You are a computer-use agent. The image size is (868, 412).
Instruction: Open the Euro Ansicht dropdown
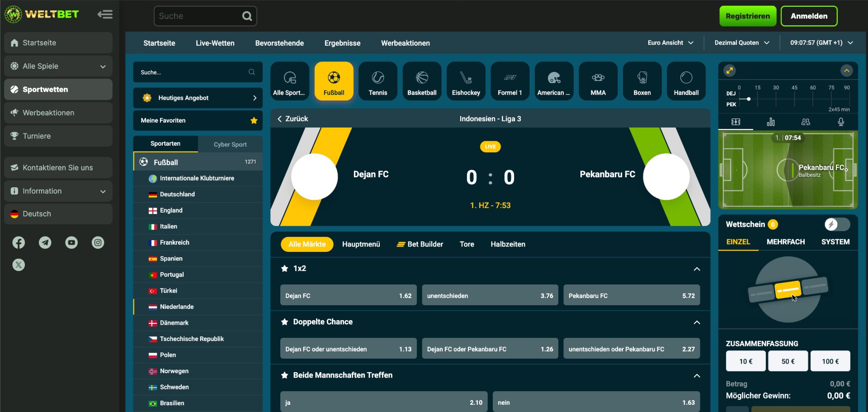(670, 43)
